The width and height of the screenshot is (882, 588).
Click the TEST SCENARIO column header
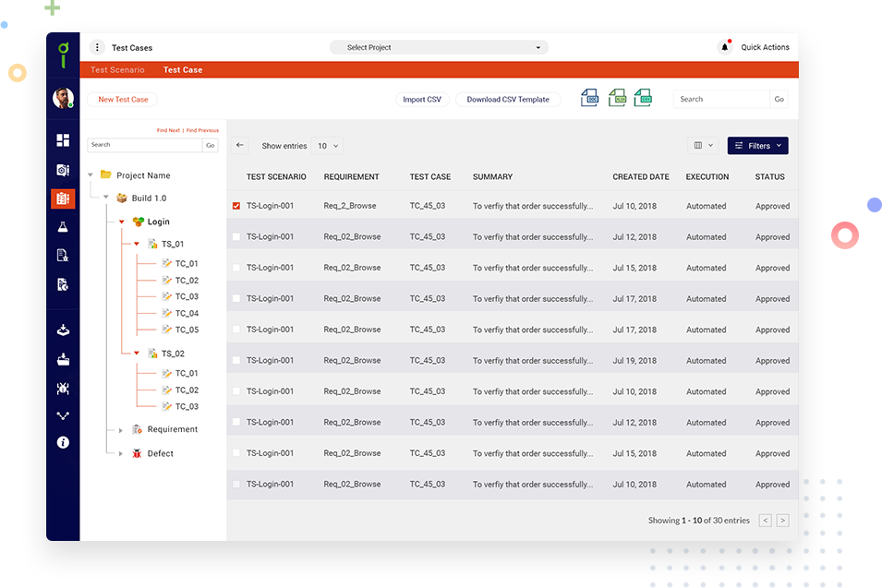(276, 176)
